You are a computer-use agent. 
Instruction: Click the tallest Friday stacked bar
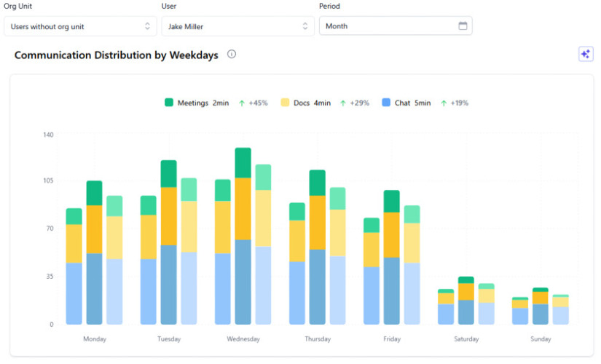coord(392,257)
